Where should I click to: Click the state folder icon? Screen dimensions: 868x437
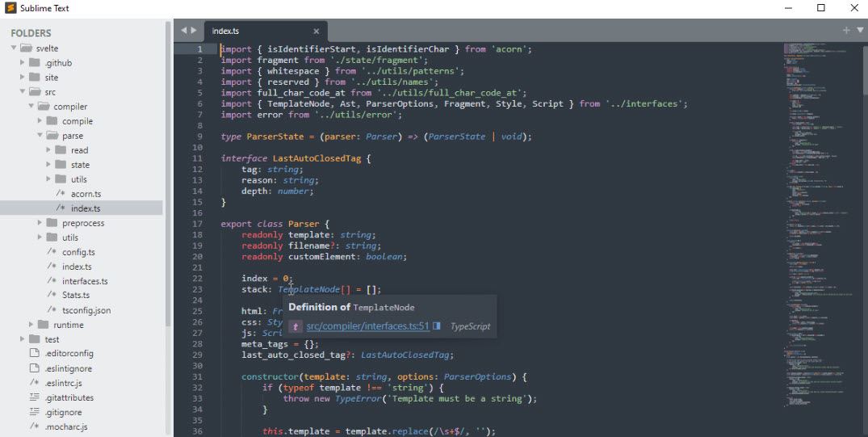(61, 165)
